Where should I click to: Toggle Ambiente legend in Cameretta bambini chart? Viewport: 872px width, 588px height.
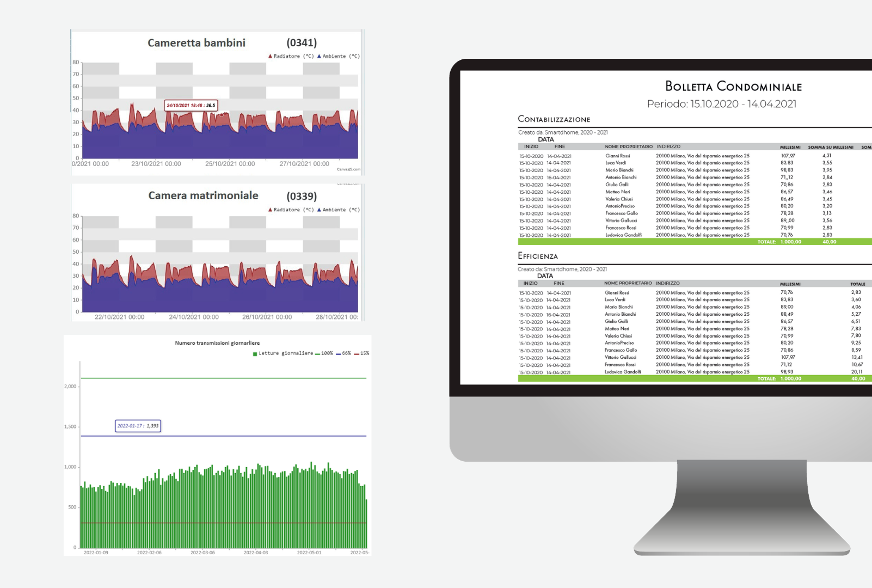coord(338,56)
